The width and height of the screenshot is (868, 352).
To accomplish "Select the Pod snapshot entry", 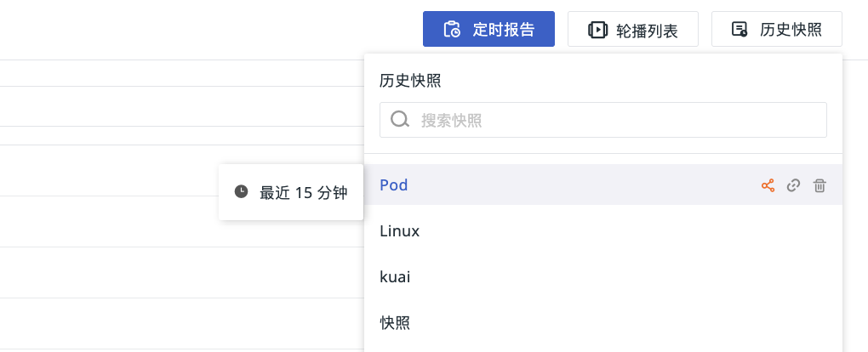I will click(394, 185).
